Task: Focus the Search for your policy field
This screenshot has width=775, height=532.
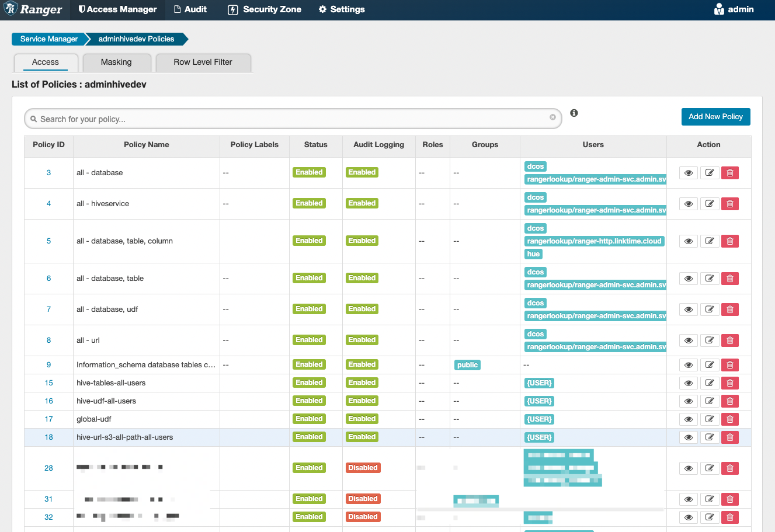Action: [293, 119]
